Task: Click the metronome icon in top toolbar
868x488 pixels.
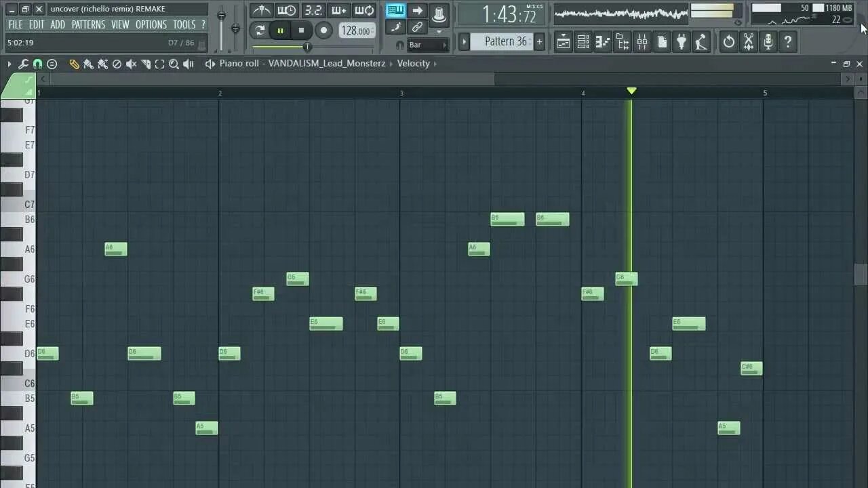Action: click(x=261, y=10)
